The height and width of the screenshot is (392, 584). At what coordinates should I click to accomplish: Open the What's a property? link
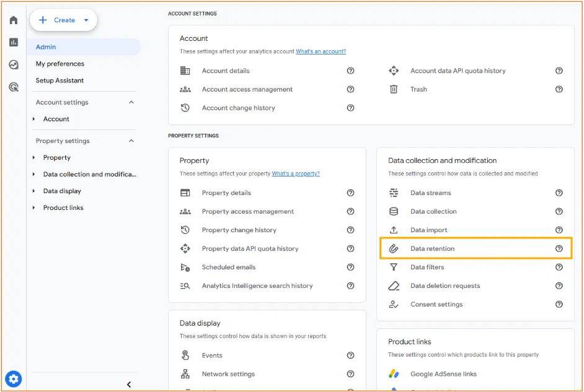(296, 173)
